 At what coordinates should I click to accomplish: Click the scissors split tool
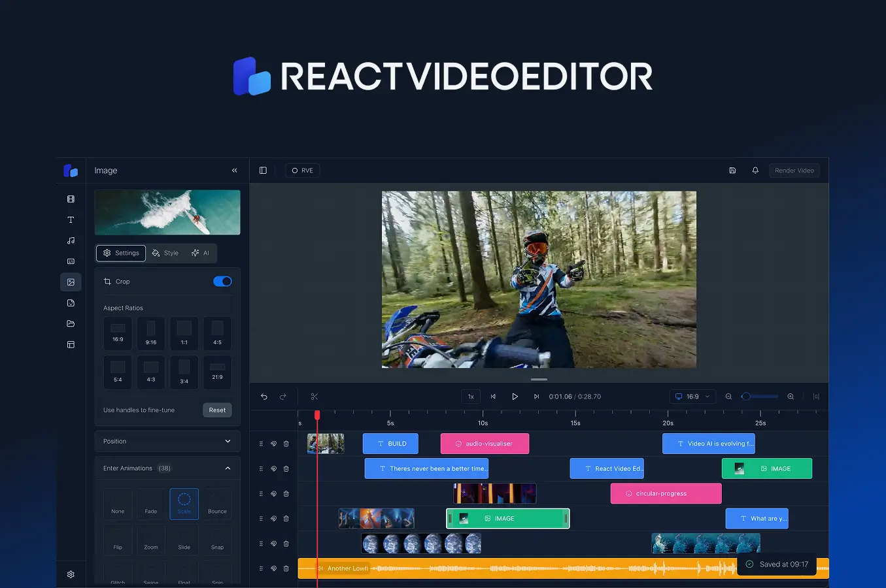pos(315,397)
